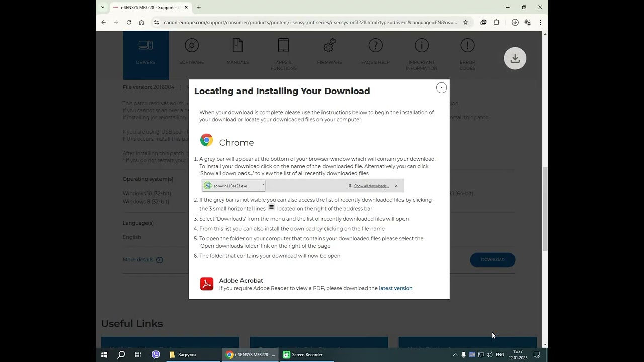Click the scrollbar up arrow
The width and height of the screenshot is (644, 362).
pyautogui.click(x=545, y=34)
